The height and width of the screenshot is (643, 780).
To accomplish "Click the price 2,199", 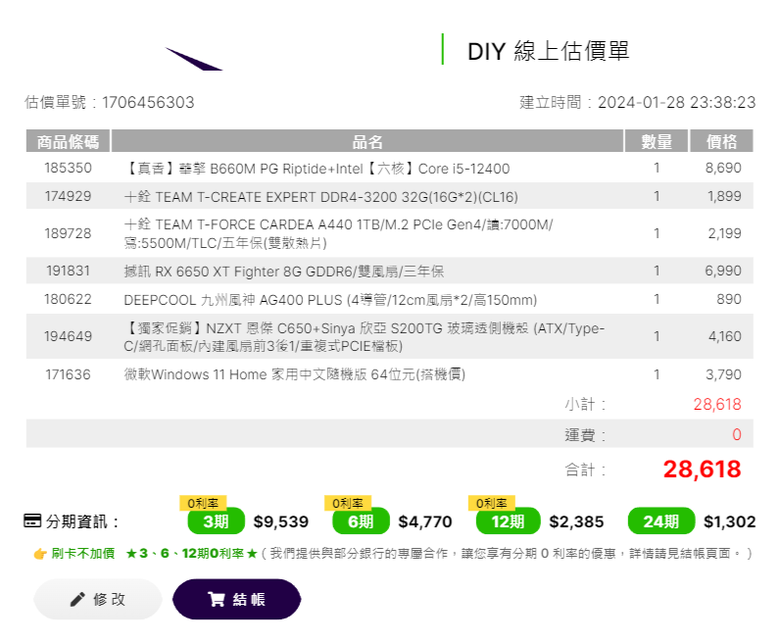I will tap(724, 233).
